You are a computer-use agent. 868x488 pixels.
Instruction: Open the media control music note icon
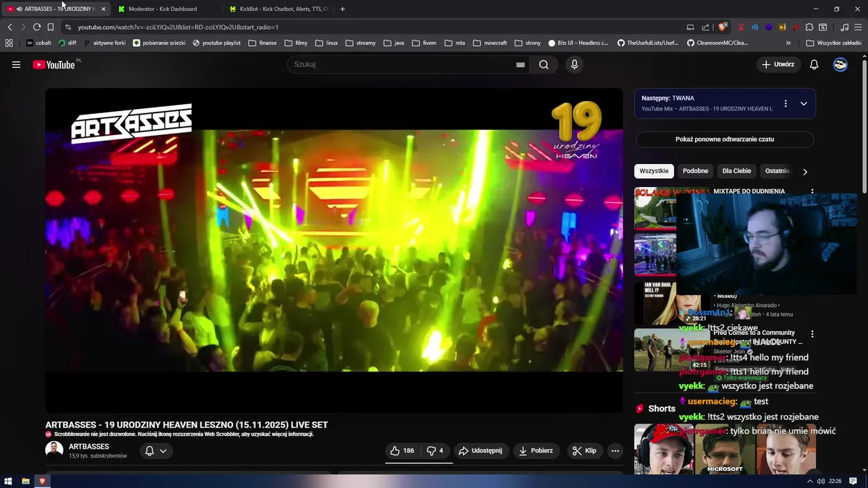coord(844,27)
